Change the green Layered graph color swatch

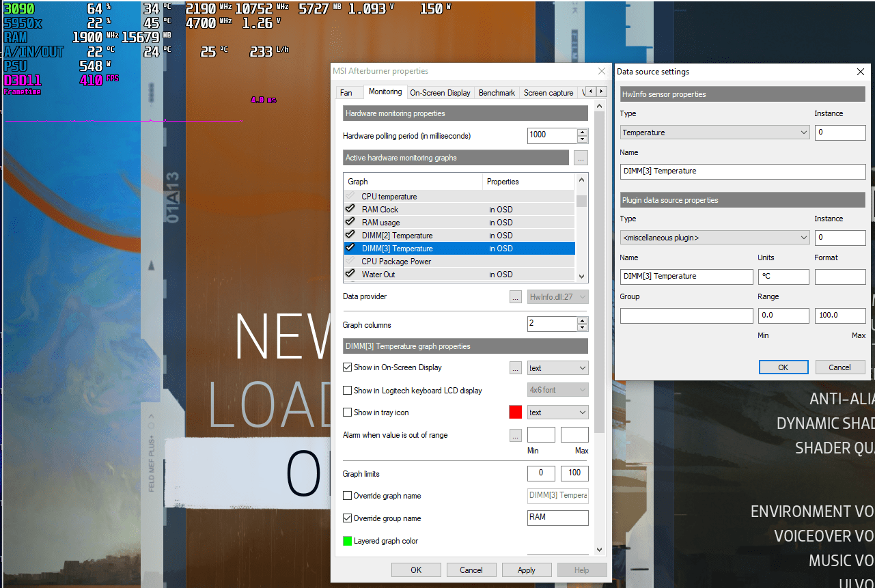pyautogui.click(x=348, y=541)
